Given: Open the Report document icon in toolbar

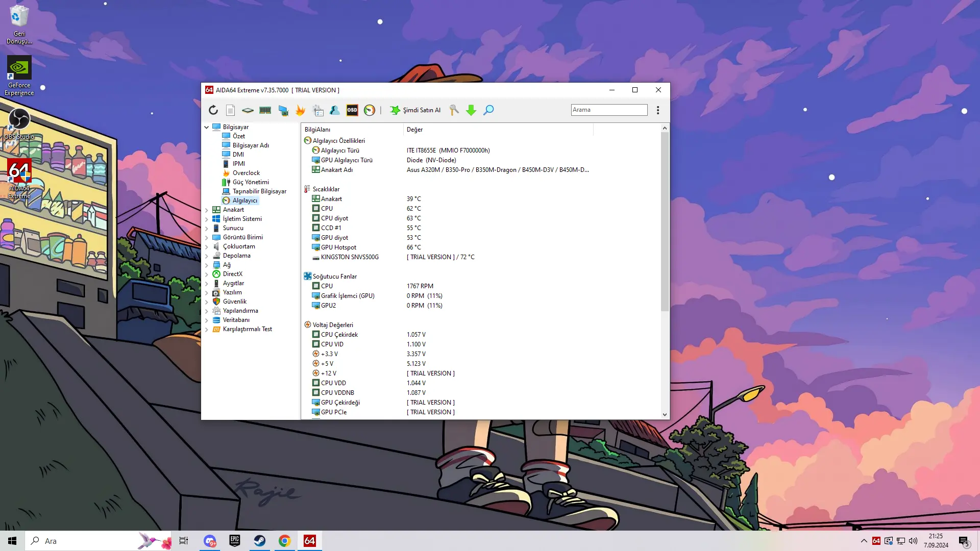Looking at the screenshot, I should pos(231,110).
